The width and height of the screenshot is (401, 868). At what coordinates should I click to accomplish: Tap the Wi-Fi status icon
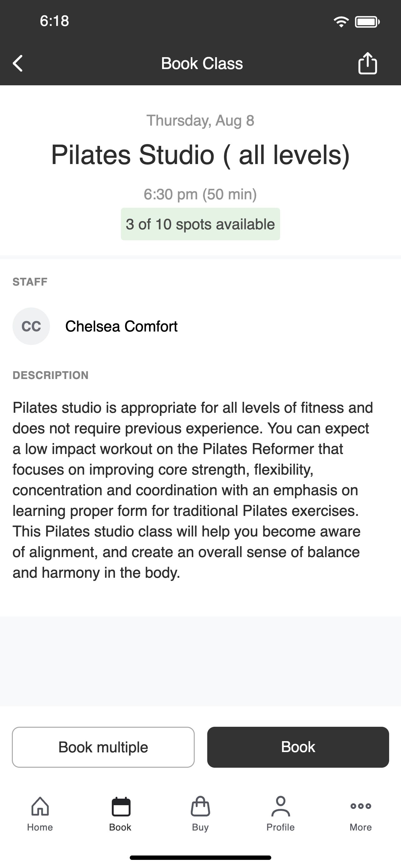341,22
